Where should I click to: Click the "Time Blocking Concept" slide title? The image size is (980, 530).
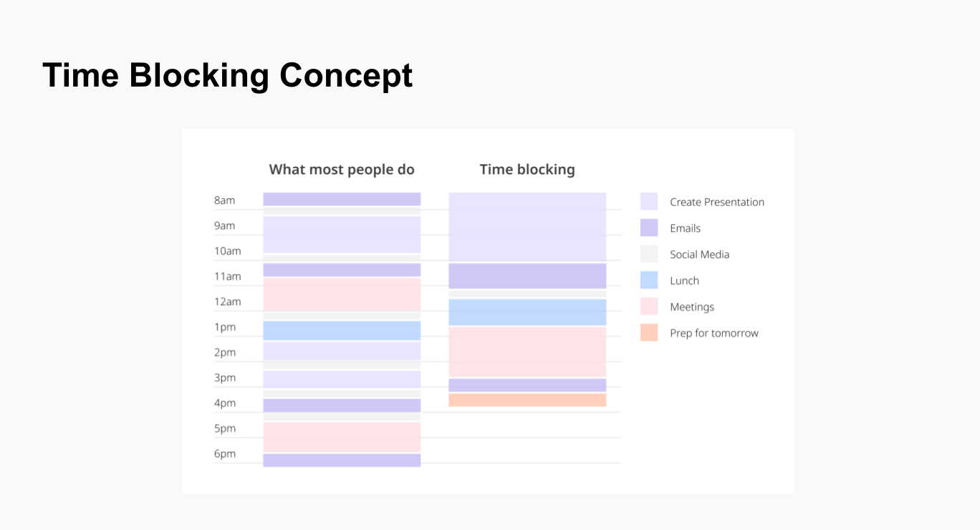(x=227, y=75)
